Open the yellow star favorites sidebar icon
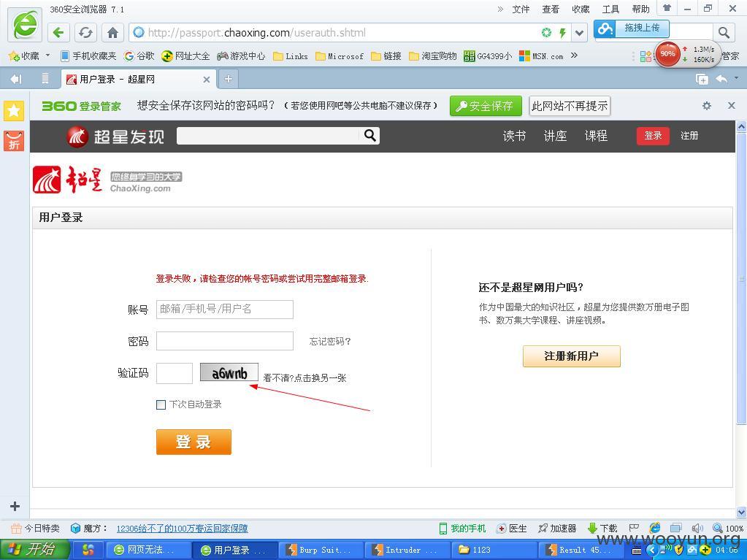 click(14, 111)
